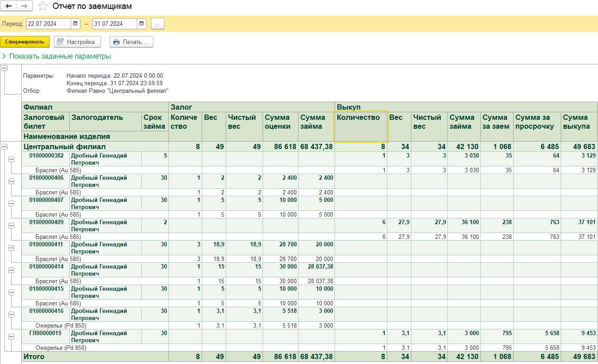Click the Печать... print button
598x364 pixels.
point(132,42)
